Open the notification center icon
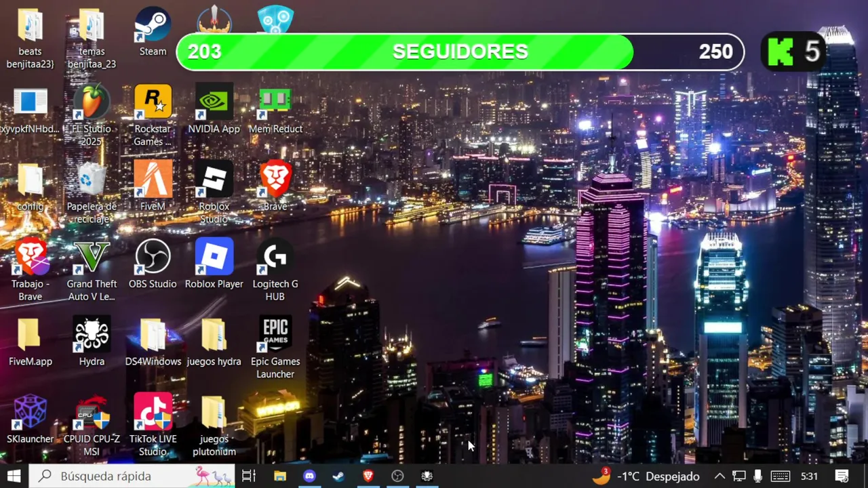The height and width of the screenshot is (488, 868). (842, 476)
